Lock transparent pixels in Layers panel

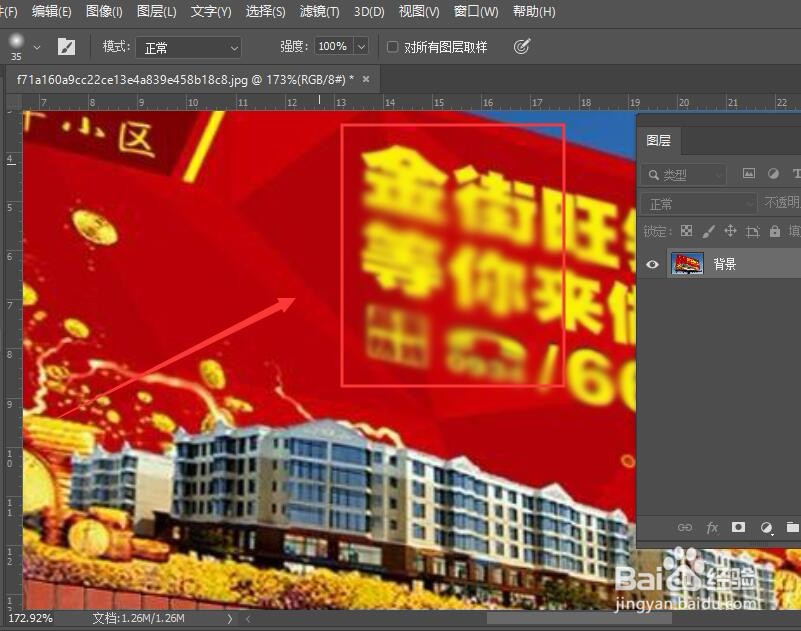(686, 231)
